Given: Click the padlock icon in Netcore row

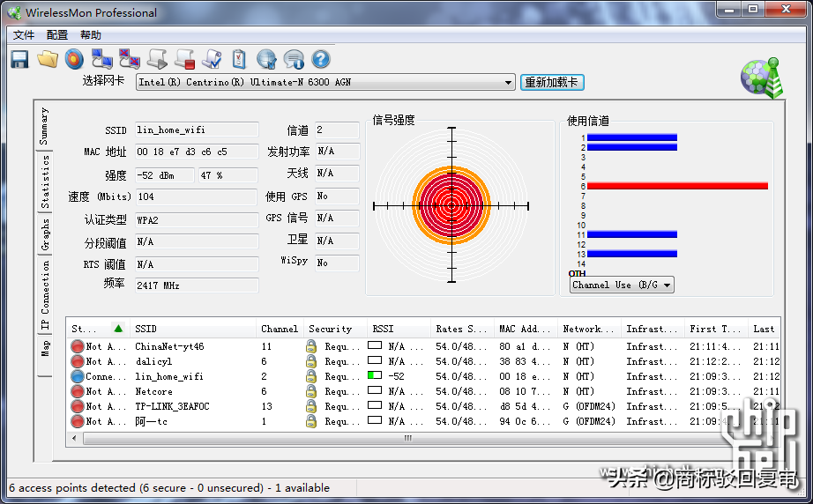Looking at the screenshot, I should tap(311, 391).
